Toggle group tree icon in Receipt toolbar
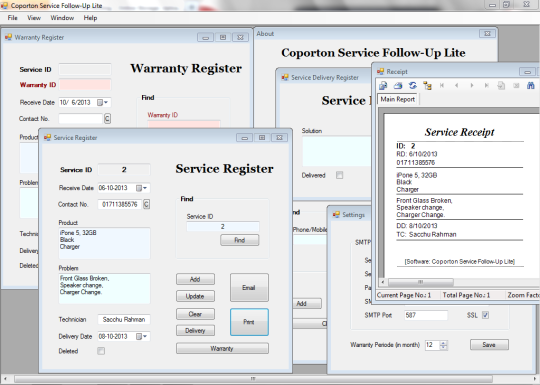The width and height of the screenshot is (540, 385). 427,85
